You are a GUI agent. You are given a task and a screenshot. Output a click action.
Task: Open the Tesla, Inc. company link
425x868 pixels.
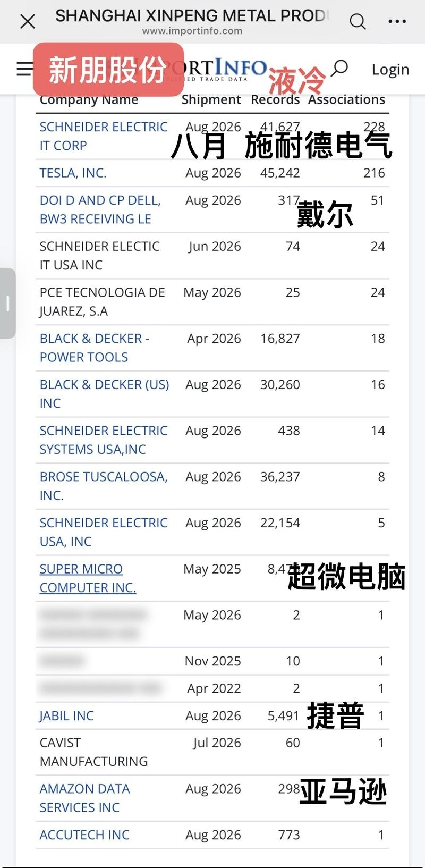pyautogui.click(x=73, y=173)
